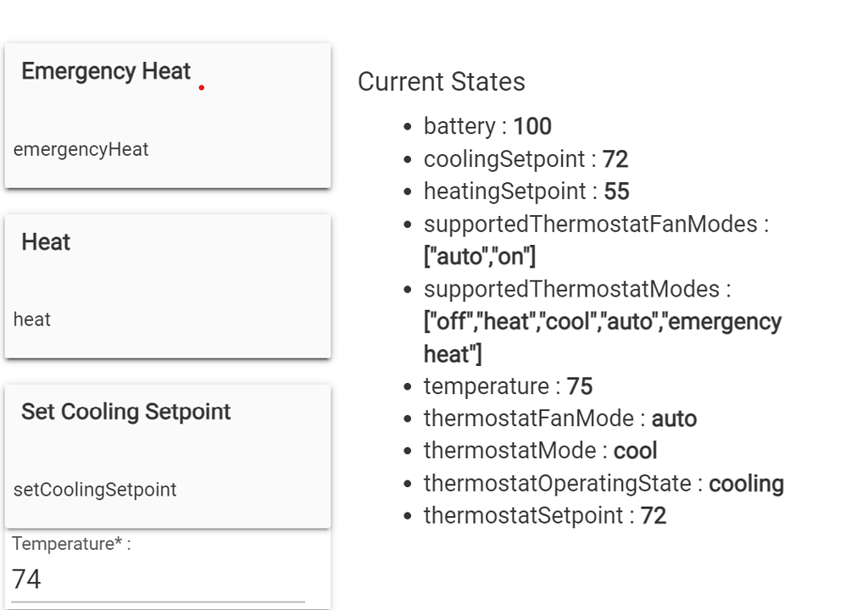
Task: Select the battery state entry
Action: click(x=487, y=127)
